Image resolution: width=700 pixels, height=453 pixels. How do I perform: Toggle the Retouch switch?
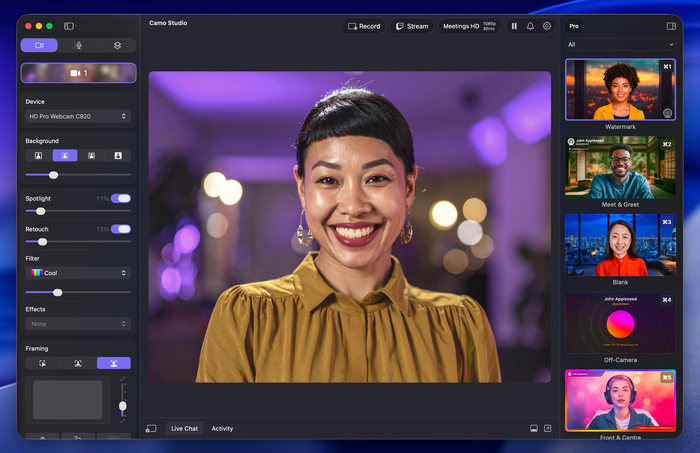pyautogui.click(x=121, y=229)
